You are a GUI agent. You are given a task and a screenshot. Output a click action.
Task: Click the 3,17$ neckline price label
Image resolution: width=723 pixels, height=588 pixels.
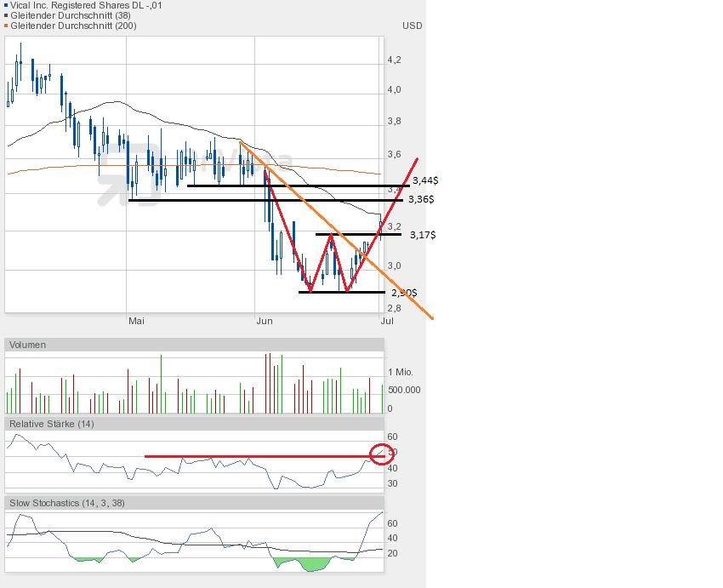coord(423,234)
